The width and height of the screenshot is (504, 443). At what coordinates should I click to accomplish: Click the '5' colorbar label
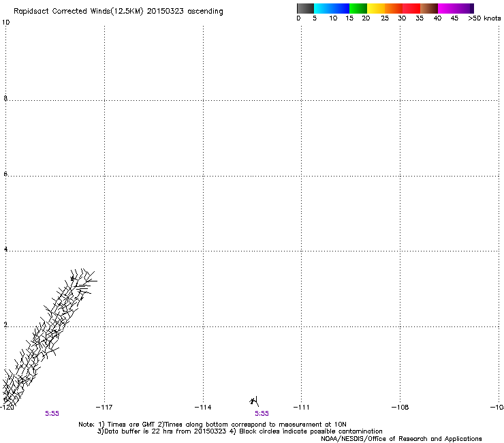[x=315, y=18]
